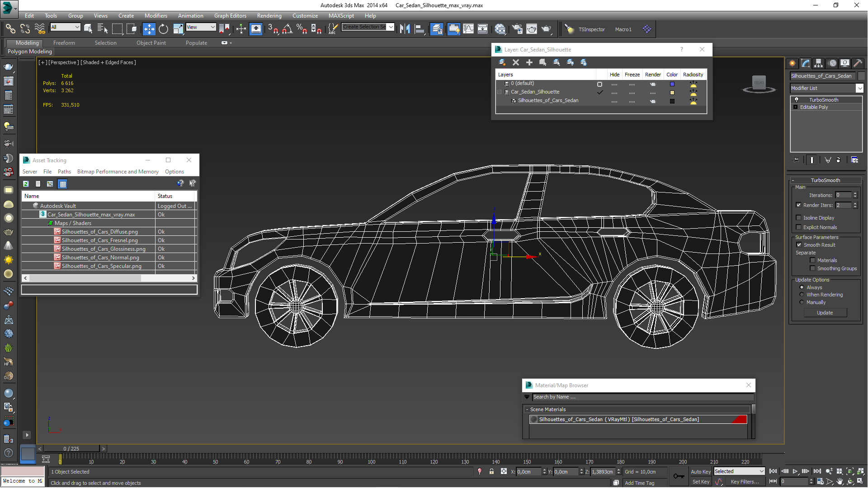This screenshot has height=488, width=868.
Task: Select When Rendering update option
Action: pyautogui.click(x=802, y=295)
